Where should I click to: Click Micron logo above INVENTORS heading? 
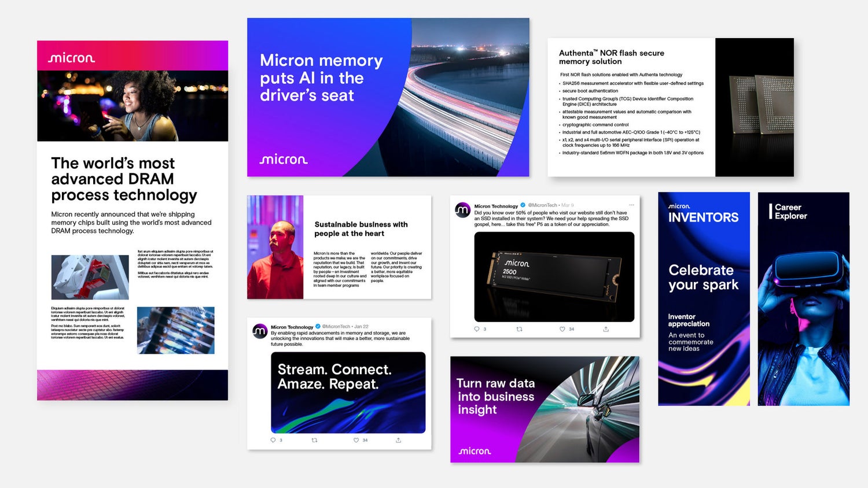click(679, 206)
